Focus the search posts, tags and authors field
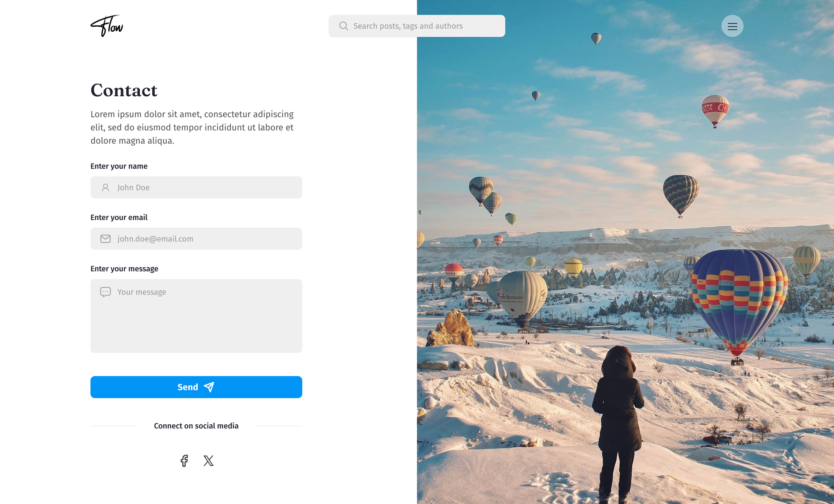Screen dimensions: 834x504 [x=417, y=26]
